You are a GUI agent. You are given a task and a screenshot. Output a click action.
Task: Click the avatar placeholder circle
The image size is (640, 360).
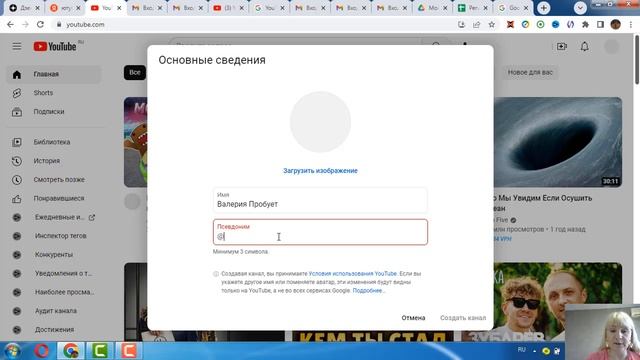[320, 122]
